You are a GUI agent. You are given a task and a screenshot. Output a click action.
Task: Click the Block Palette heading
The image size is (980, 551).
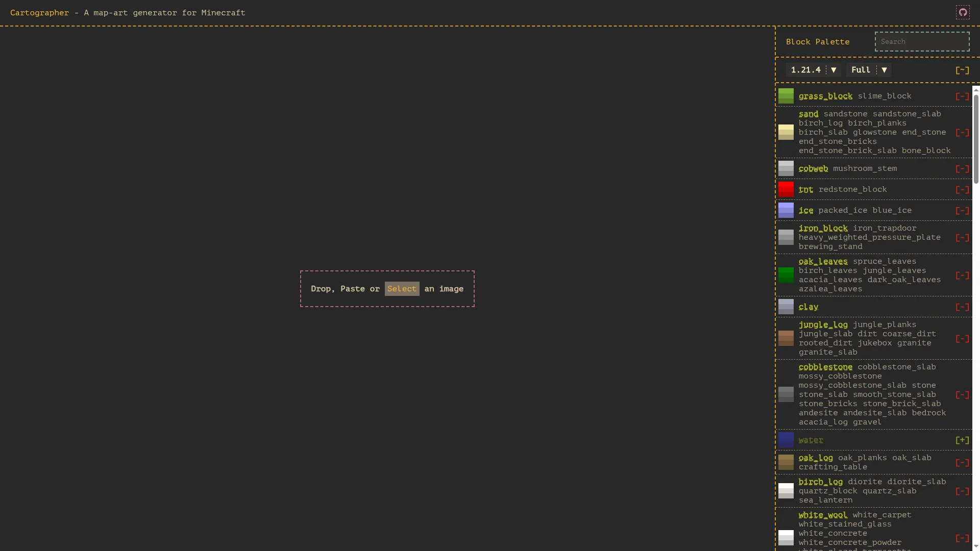pyautogui.click(x=818, y=42)
